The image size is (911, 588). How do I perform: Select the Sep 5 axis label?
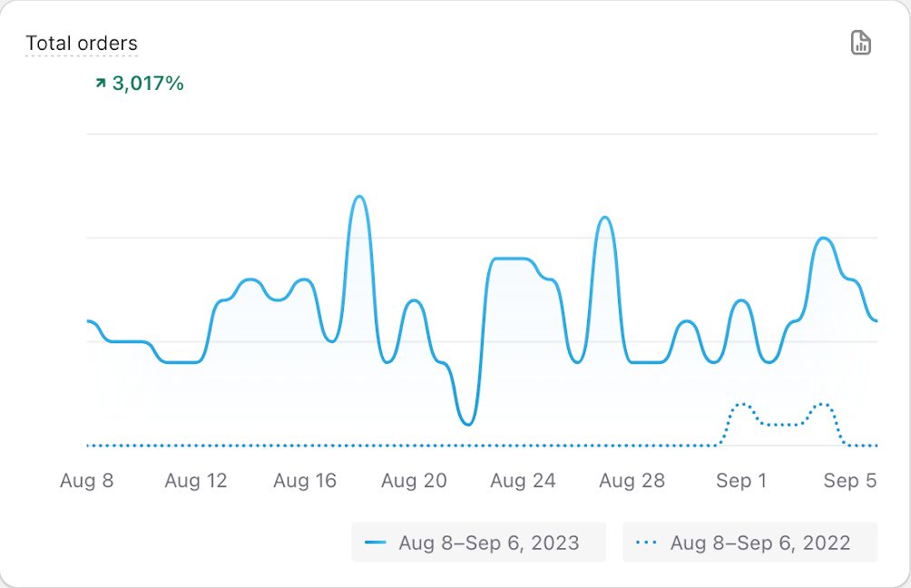click(x=850, y=481)
